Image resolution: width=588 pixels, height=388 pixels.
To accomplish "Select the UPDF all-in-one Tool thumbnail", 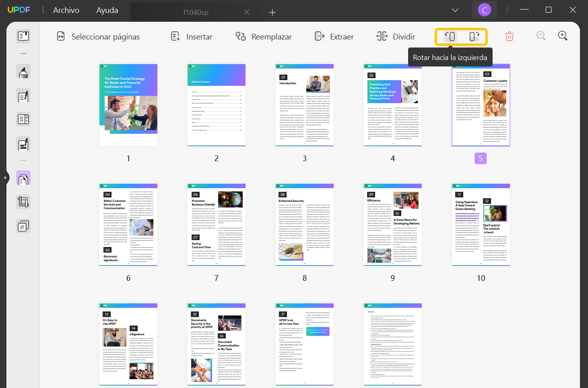I will [x=305, y=344].
